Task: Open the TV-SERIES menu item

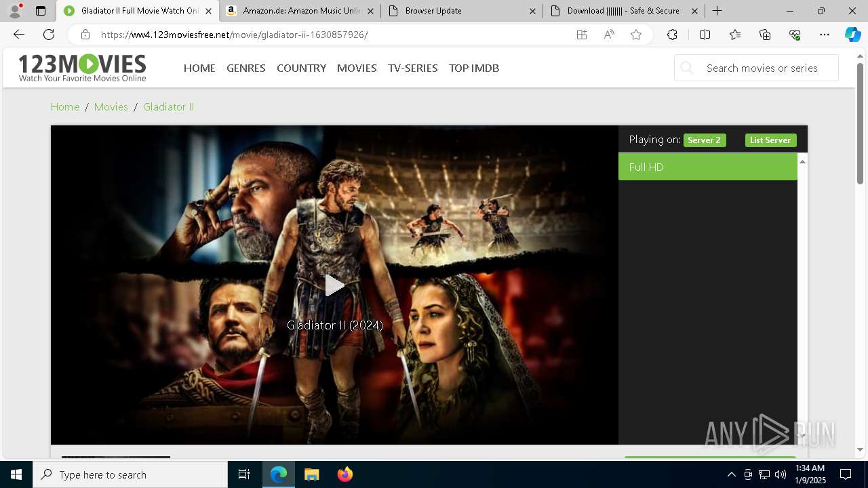Action: click(x=413, y=68)
